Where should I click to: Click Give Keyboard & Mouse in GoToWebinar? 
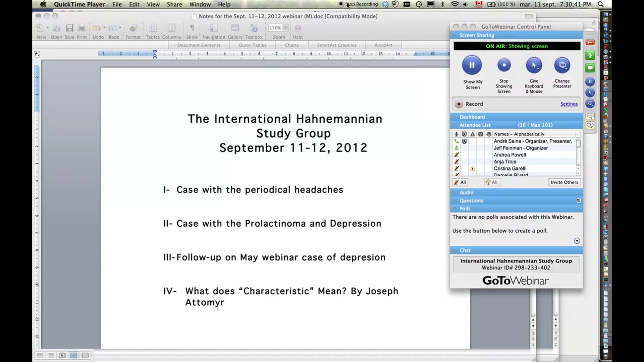coord(534,65)
